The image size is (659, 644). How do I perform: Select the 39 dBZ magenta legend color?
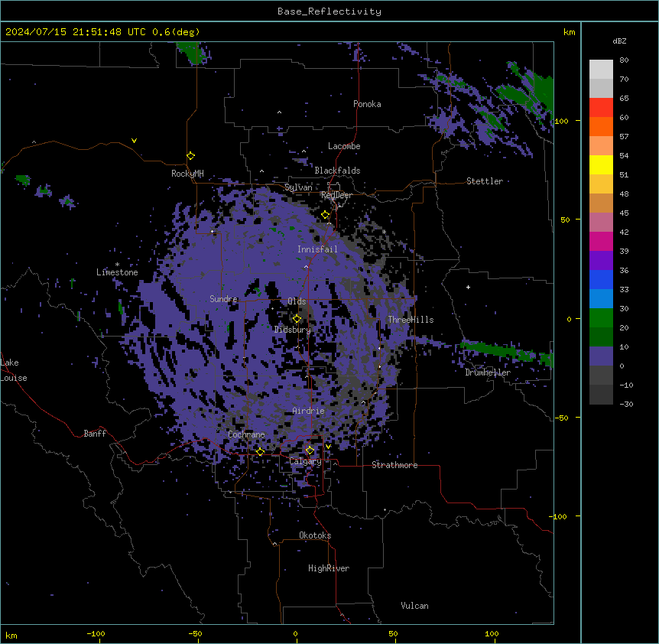point(601,241)
